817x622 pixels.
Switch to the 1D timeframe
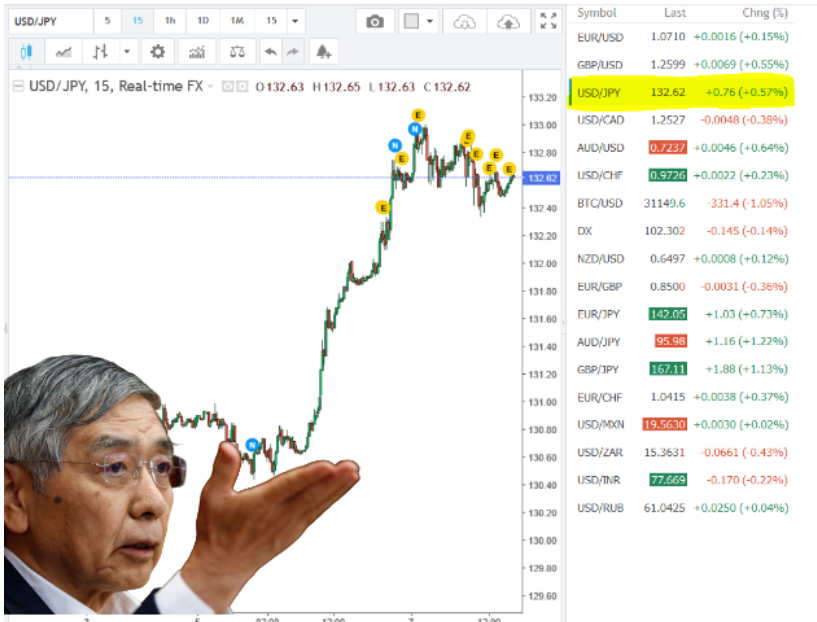[x=203, y=21]
